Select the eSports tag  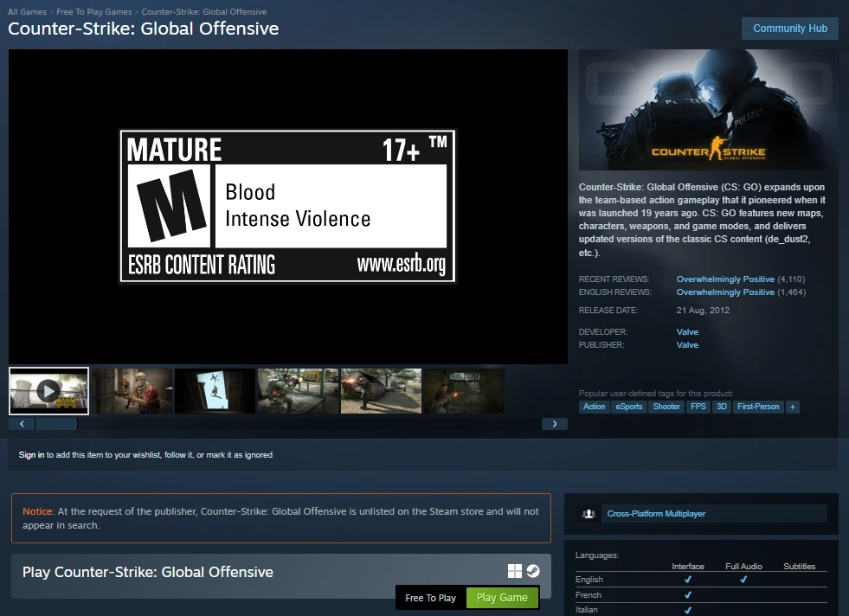tap(629, 407)
